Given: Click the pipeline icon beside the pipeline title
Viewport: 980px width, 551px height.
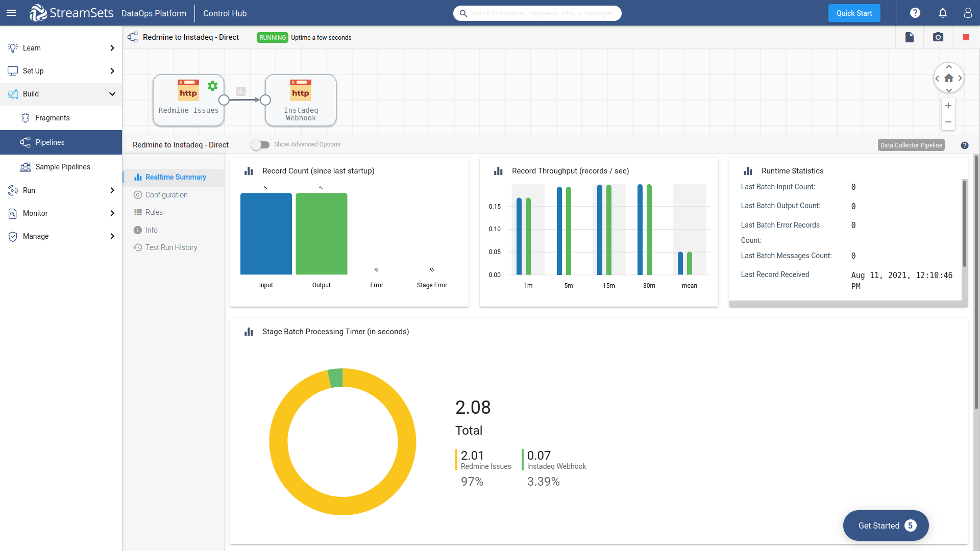Looking at the screenshot, I should click(133, 37).
